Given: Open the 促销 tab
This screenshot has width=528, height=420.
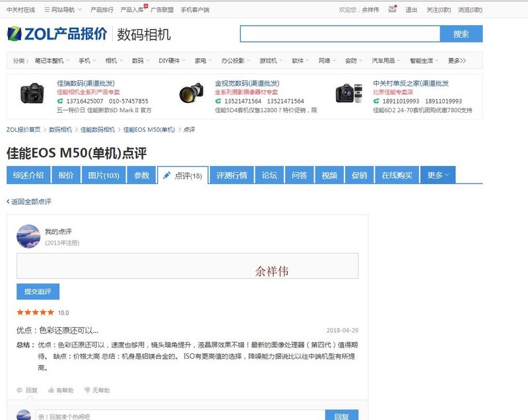Looking at the screenshot, I should point(359,175).
